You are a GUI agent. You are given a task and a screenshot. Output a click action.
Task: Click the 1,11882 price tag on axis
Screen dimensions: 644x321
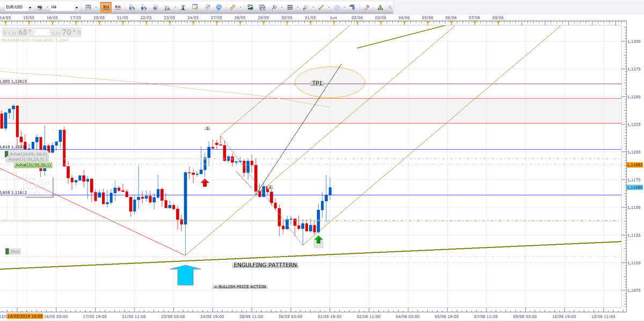pyautogui.click(x=634, y=165)
